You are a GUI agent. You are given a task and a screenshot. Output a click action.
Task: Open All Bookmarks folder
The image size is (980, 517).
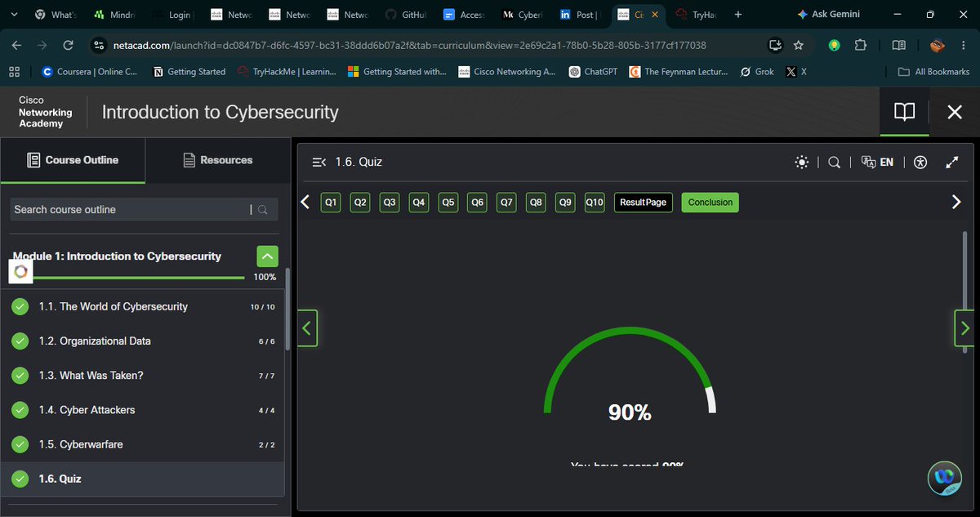pyautogui.click(x=933, y=72)
